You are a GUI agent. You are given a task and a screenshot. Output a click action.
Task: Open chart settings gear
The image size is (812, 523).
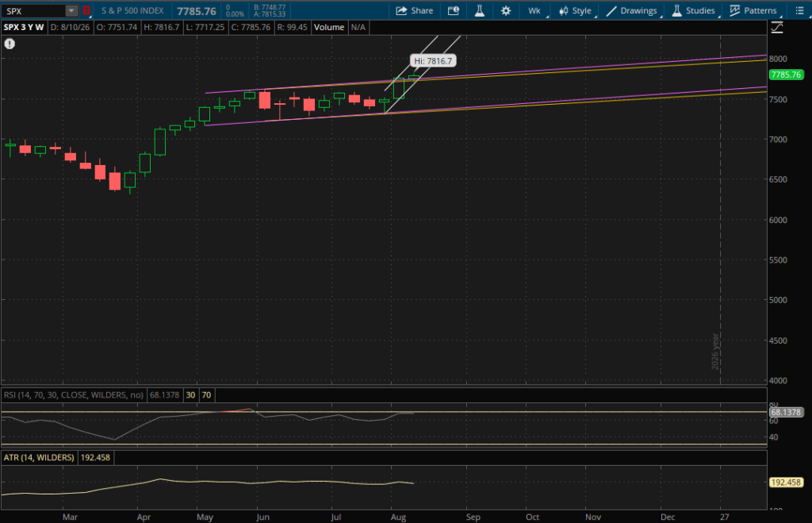tap(506, 10)
